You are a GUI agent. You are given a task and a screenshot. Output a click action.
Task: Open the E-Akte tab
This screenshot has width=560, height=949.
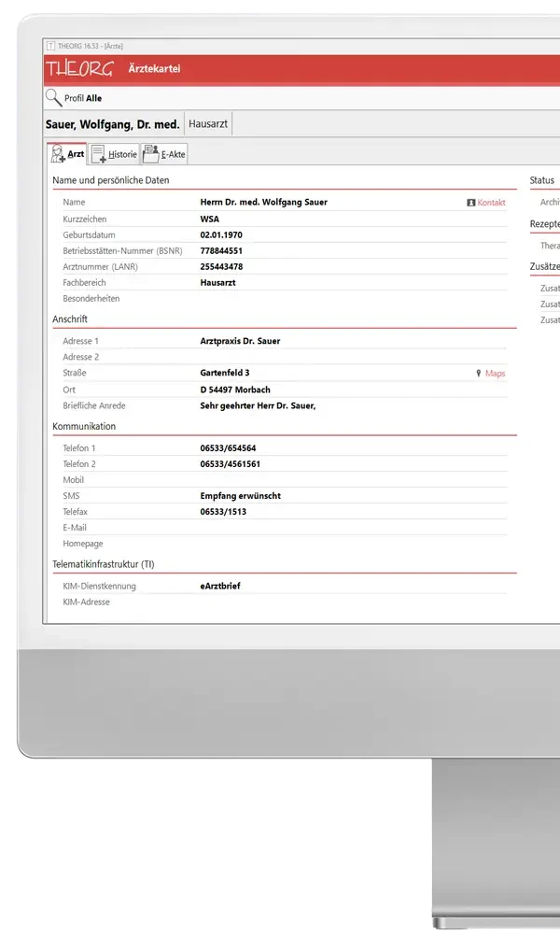[173, 155]
